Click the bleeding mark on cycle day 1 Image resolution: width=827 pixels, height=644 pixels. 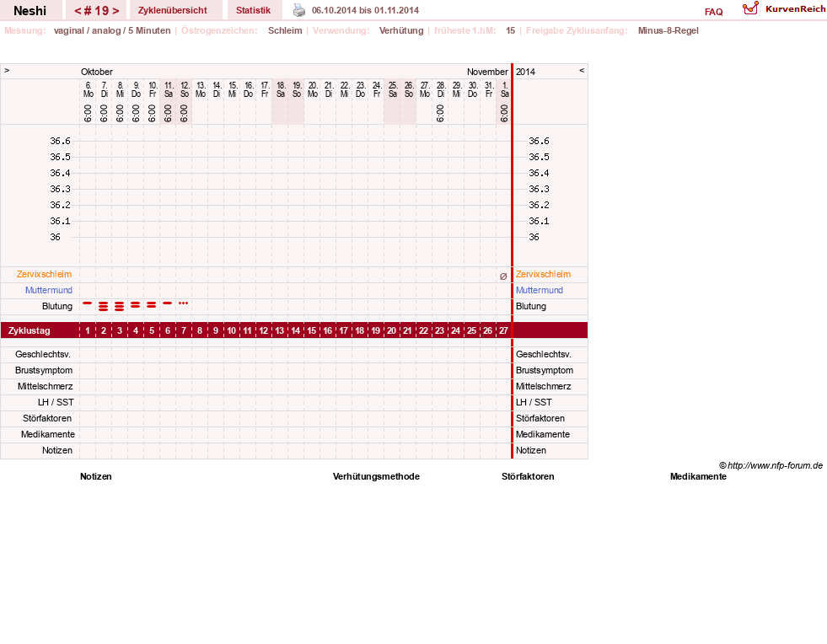(x=88, y=303)
